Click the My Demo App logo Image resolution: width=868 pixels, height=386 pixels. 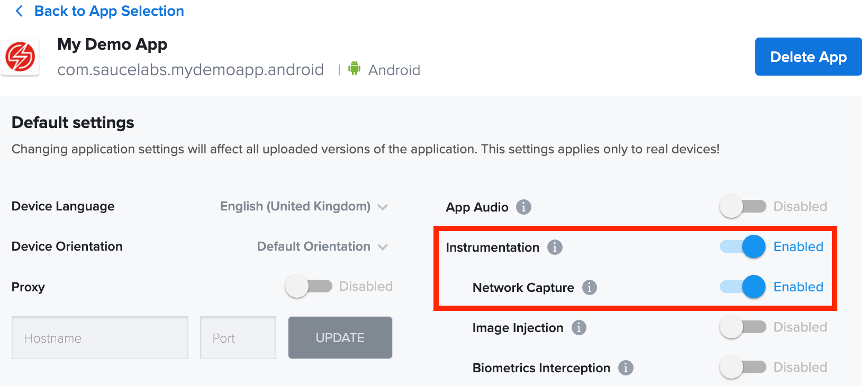(x=21, y=57)
